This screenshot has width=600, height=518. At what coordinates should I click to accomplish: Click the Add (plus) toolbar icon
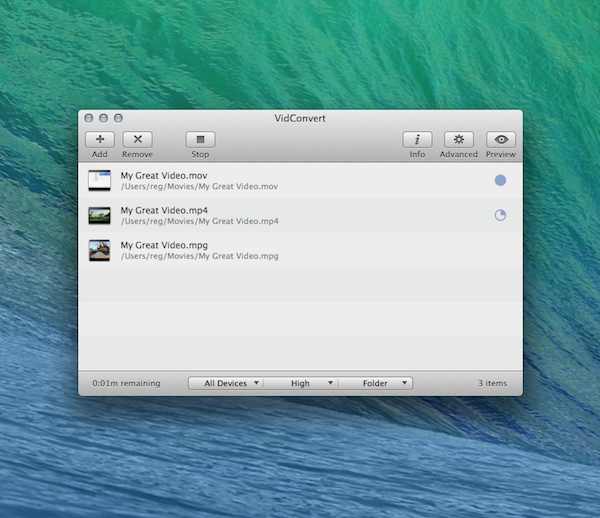(100, 140)
